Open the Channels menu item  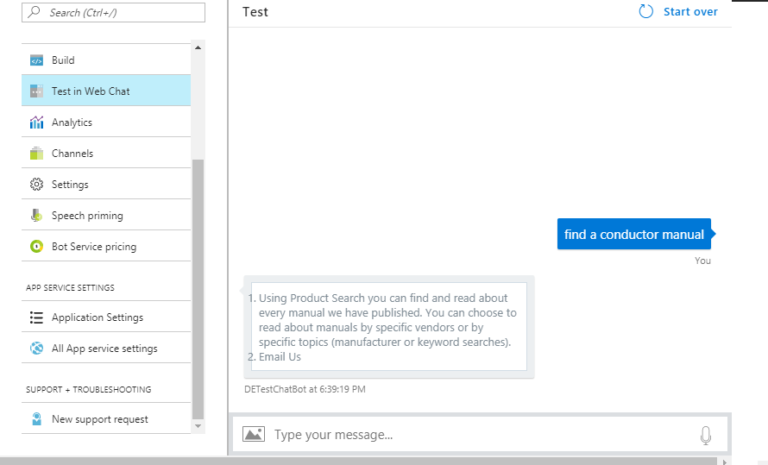pos(73,153)
